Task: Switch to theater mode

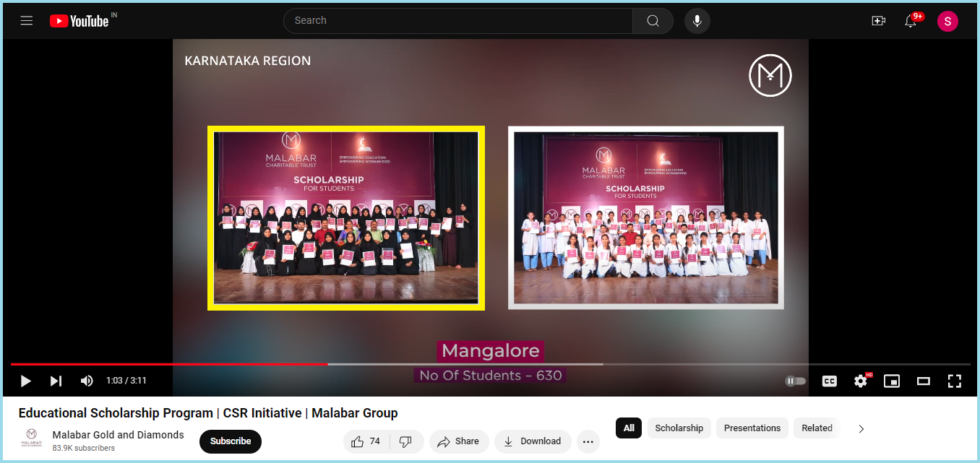Action: point(923,381)
